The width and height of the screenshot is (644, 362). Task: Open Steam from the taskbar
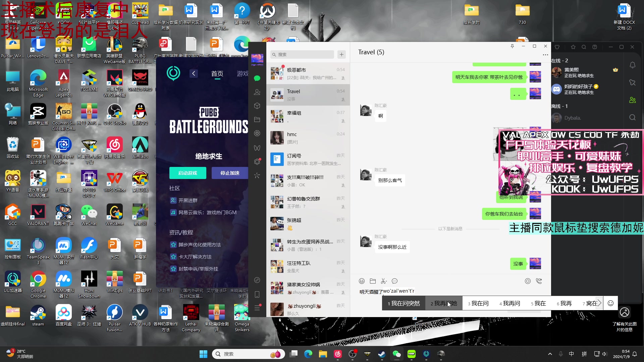pyautogui.click(x=382, y=354)
